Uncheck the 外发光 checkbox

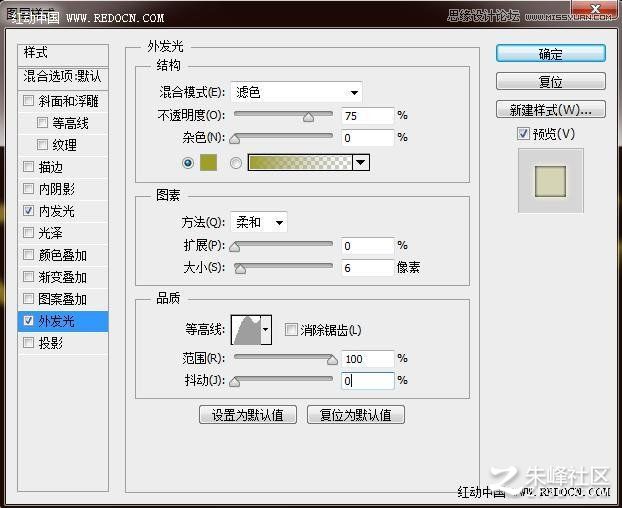(29, 320)
